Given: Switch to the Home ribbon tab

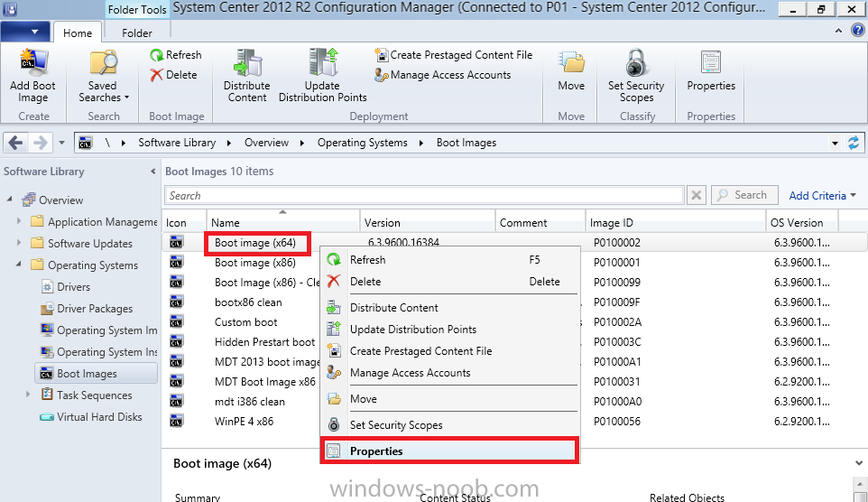Looking at the screenshot, I should coord(78,33).
